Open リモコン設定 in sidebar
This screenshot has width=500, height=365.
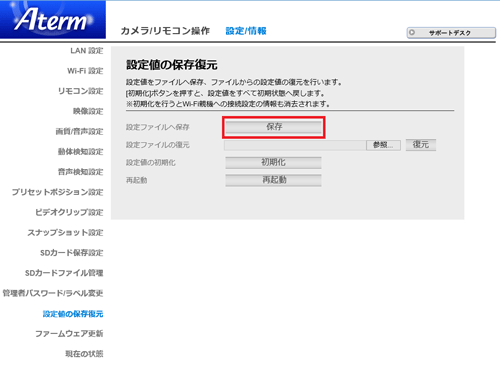point(80,91)
